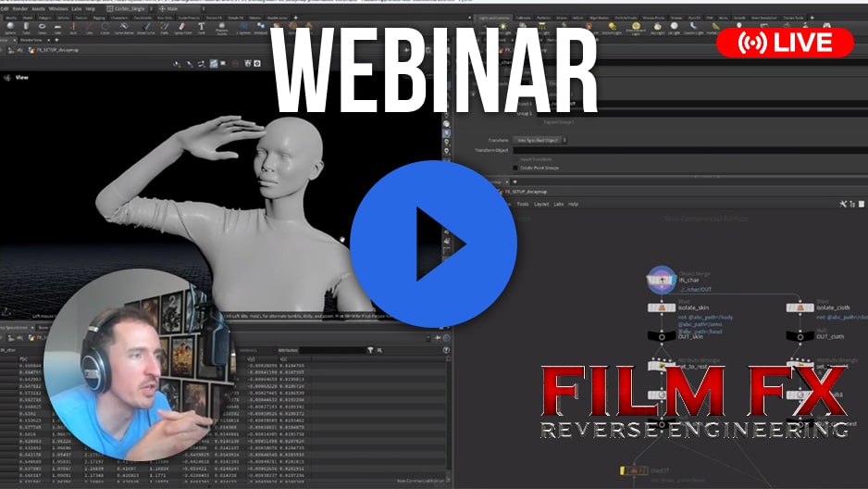Select the Environment Light shelf tool
Image resolution: width=868 pixels, height=489 pixels.
[x=636, y=28]
